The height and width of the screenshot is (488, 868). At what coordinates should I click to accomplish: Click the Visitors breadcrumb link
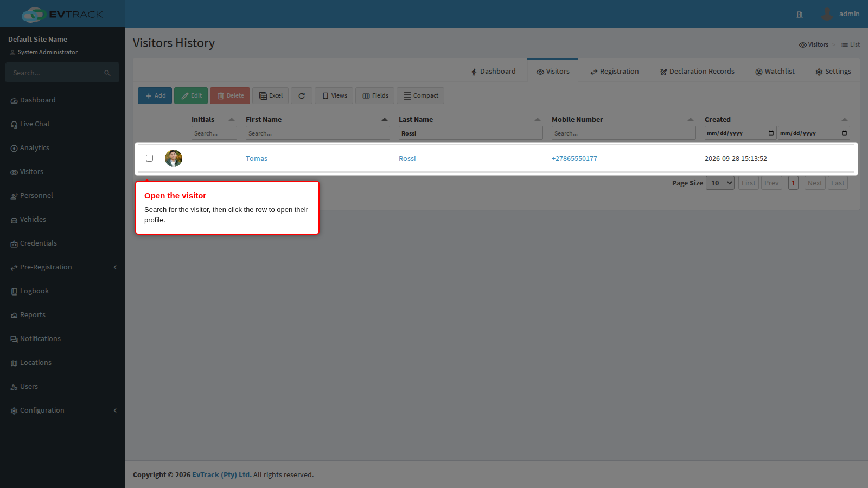tap(814, 45)
